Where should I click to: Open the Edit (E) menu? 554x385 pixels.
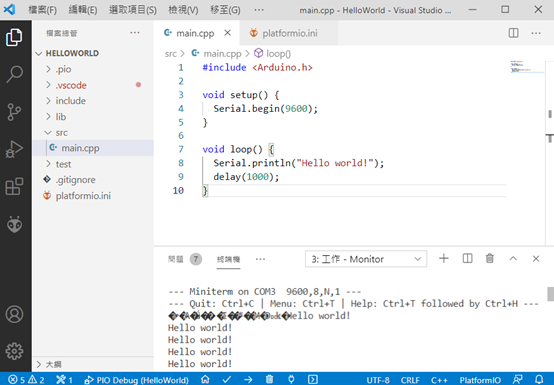[x=83, y=10]
